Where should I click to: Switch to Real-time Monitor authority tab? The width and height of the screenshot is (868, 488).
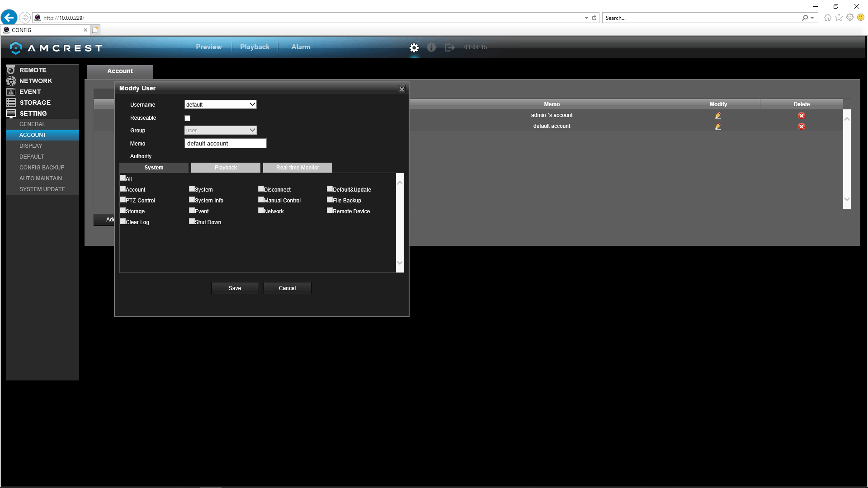click(297, 168)
